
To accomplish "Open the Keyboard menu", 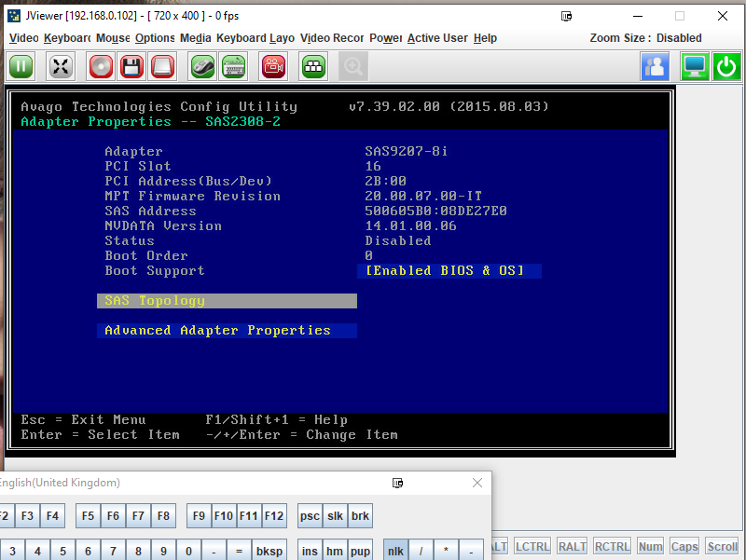I will click(67, 38).
